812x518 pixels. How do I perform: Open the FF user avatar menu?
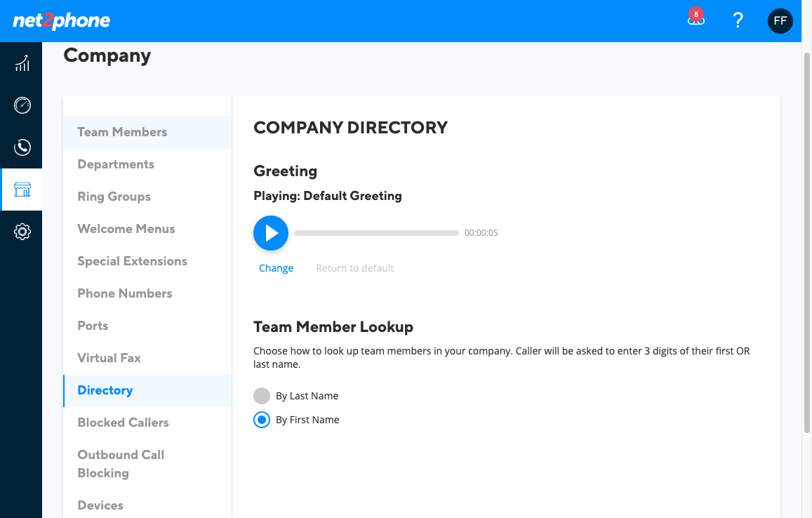780,21
